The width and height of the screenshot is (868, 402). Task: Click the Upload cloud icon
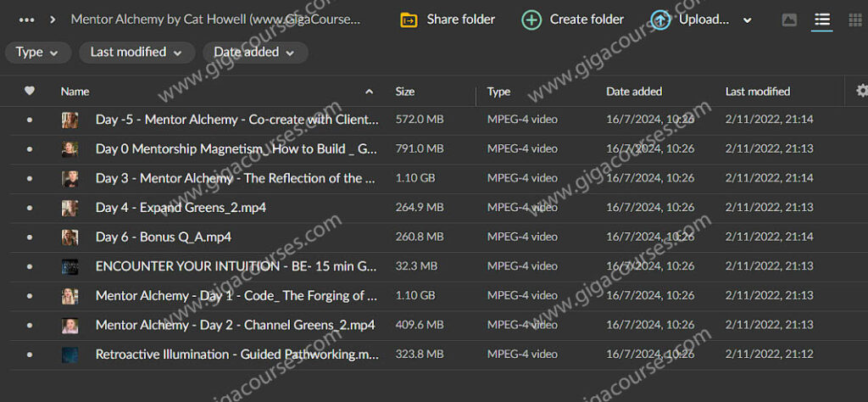[661, 20]
